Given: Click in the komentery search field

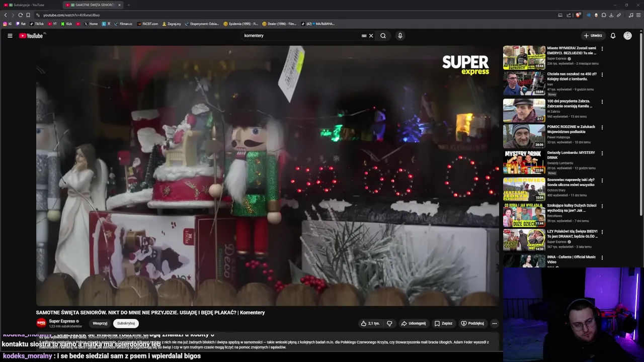Looking at the screenshot, I should (x=301, y=36).
